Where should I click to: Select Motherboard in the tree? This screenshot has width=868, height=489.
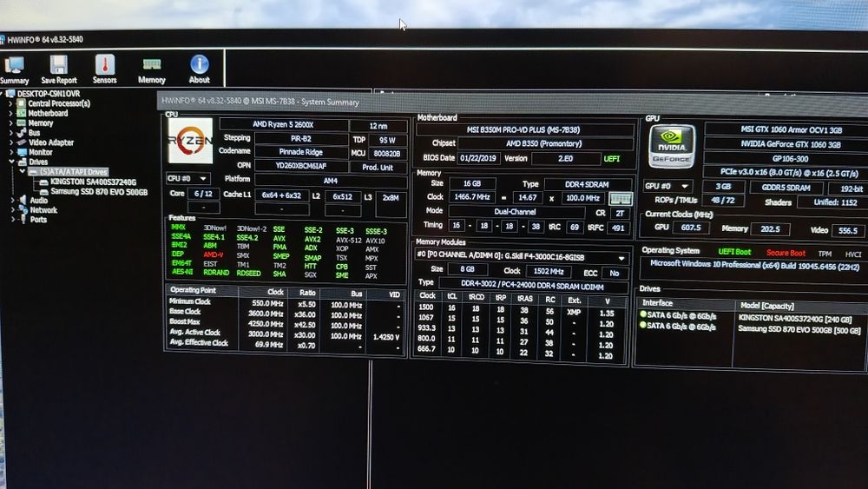(48, 114)
